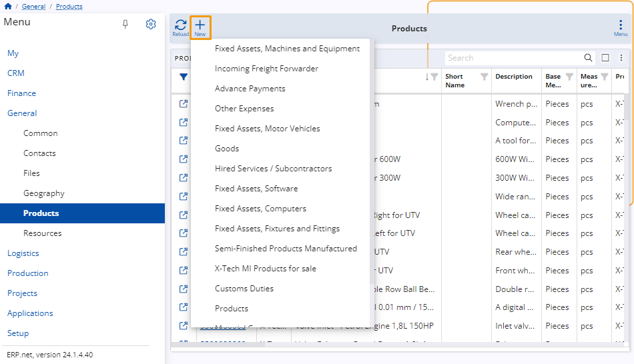Expand CRM section
The image size is (634, 364).
(x=16, y=73)
